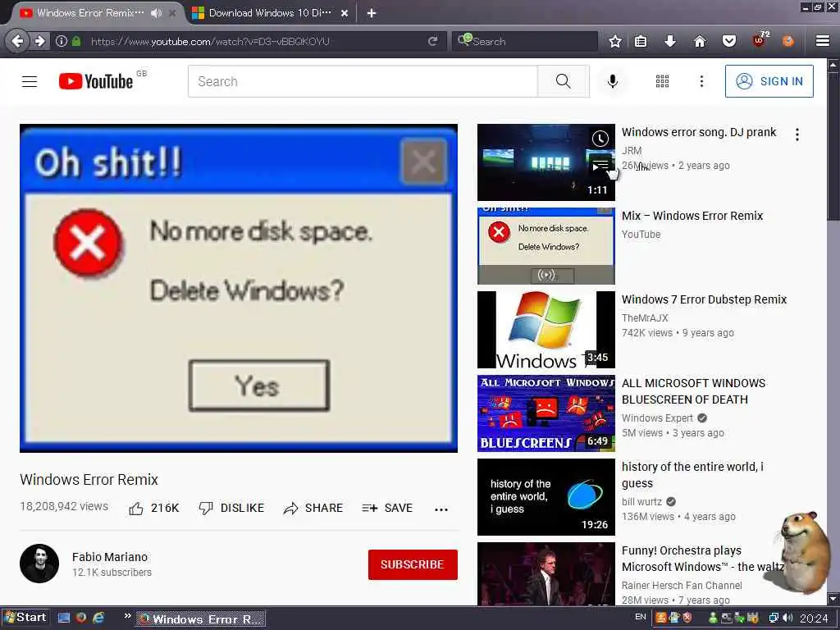Click the green padlock security icon
This screenshot has width=840, height=630.
coord(76,41)
